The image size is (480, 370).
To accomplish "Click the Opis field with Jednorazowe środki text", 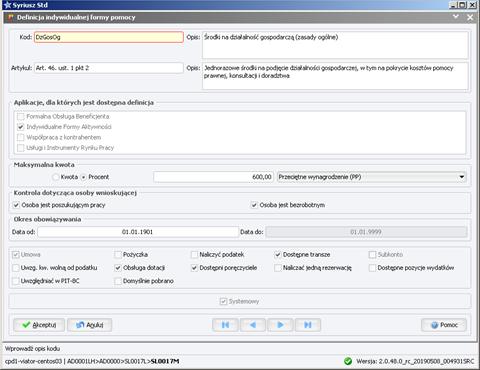I will point(335,76).
